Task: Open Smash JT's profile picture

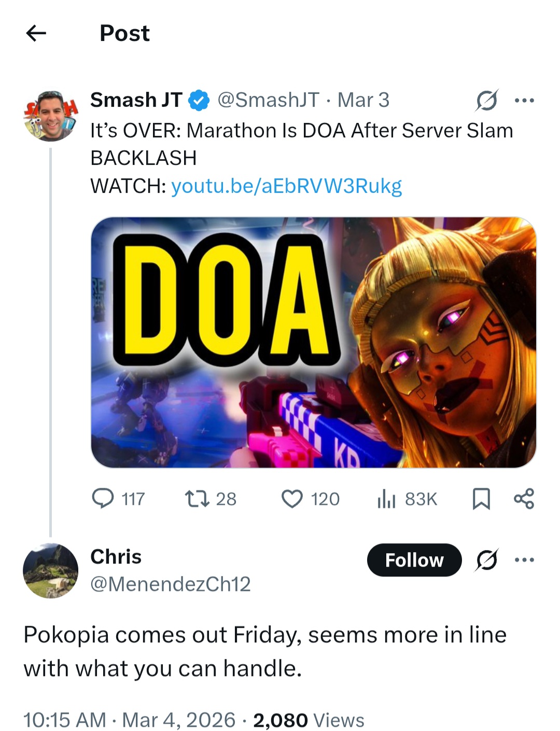Action: [x=50, y=116]
